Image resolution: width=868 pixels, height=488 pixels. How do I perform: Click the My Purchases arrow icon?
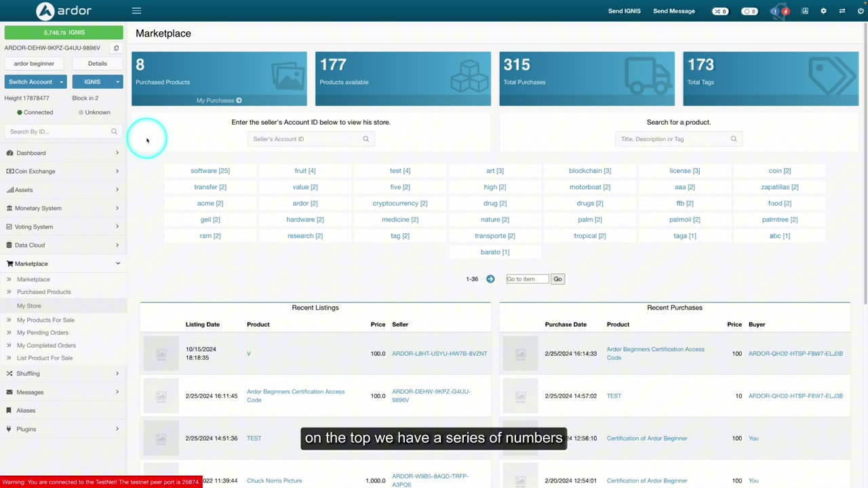pyautogui.click(x=239, y=100)
